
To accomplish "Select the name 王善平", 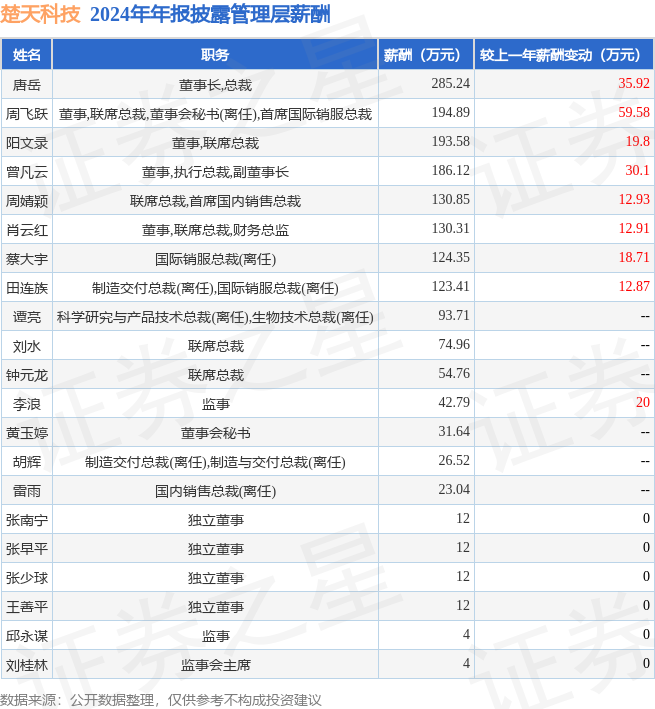I will [x=27, y=607].
